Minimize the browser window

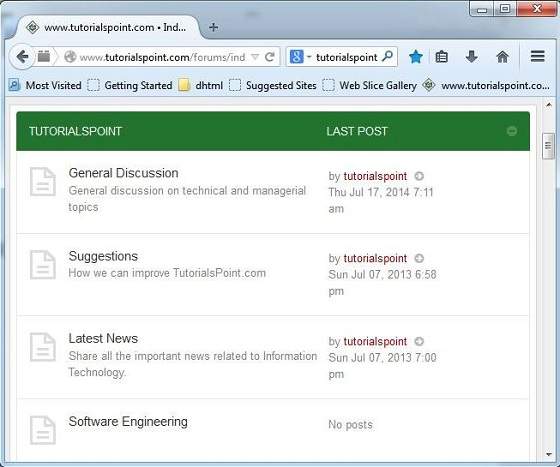(x=481, y=9)
